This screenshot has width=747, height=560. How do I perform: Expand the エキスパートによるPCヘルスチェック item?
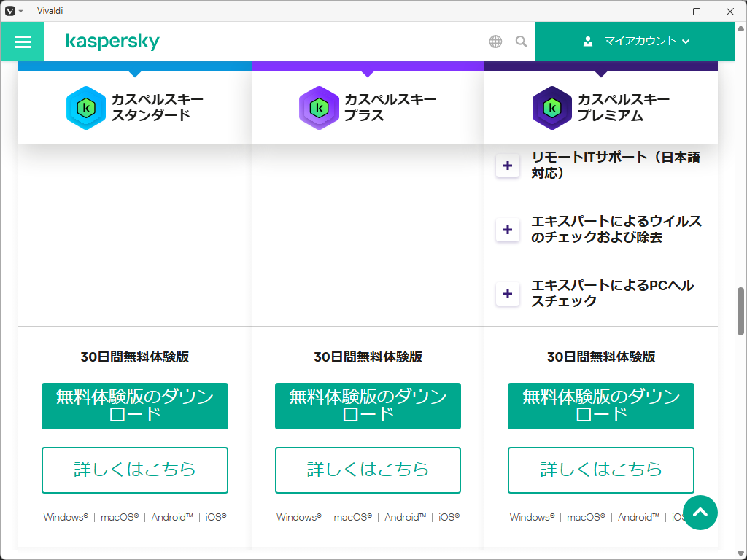[x=508, y=294]
